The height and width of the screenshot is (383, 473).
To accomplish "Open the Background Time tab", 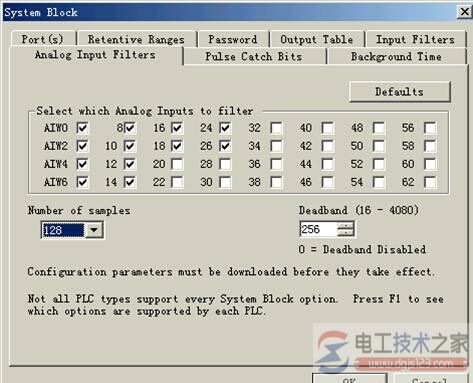I will (396, 56).
